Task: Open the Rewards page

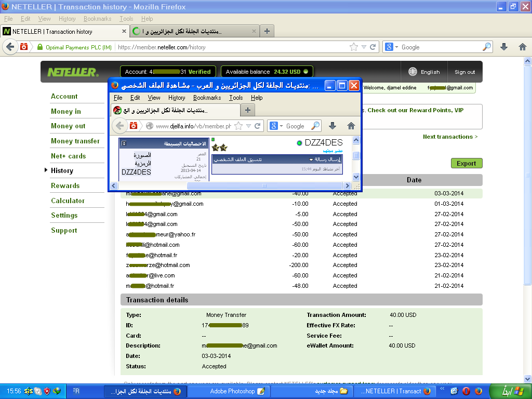Action: coord(65,185)
